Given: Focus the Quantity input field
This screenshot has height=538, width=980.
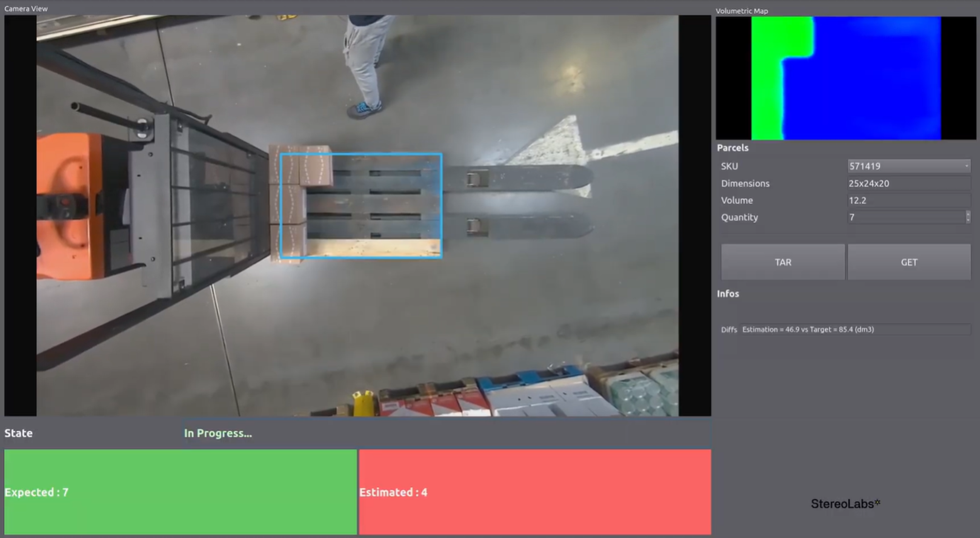Looking at the screenshot, I should point(905,217).
